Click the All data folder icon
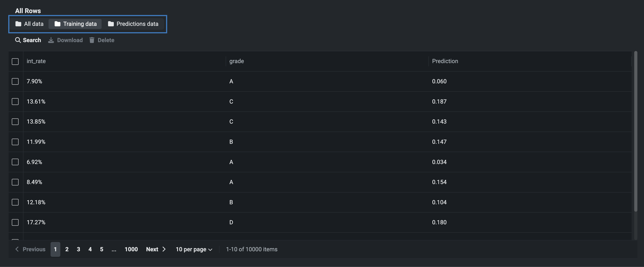 click(18, 24)
